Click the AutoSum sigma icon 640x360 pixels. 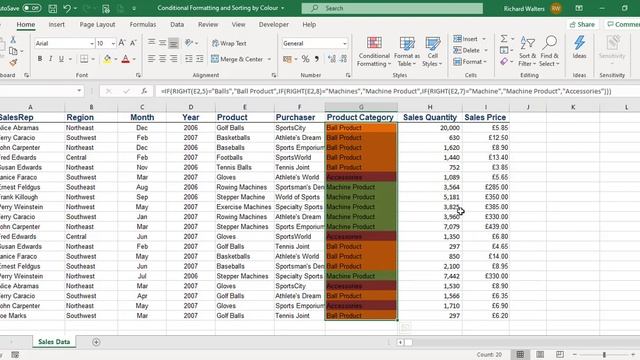504,38
